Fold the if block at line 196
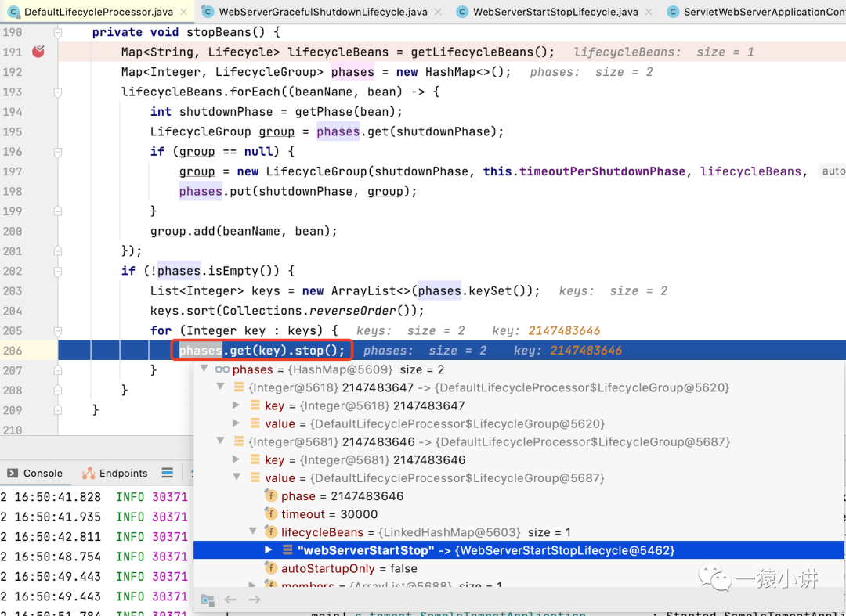Screen dimensions: 846x616 coord(58,153)
